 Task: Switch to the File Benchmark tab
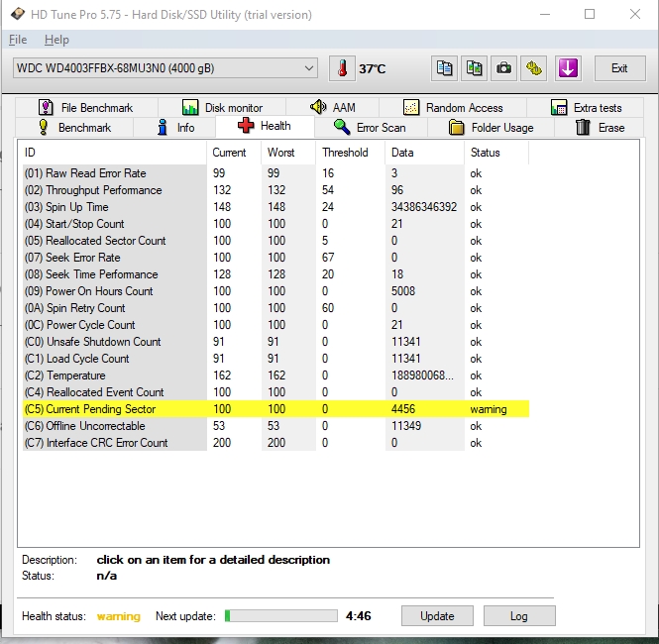[x=86, y=108]
